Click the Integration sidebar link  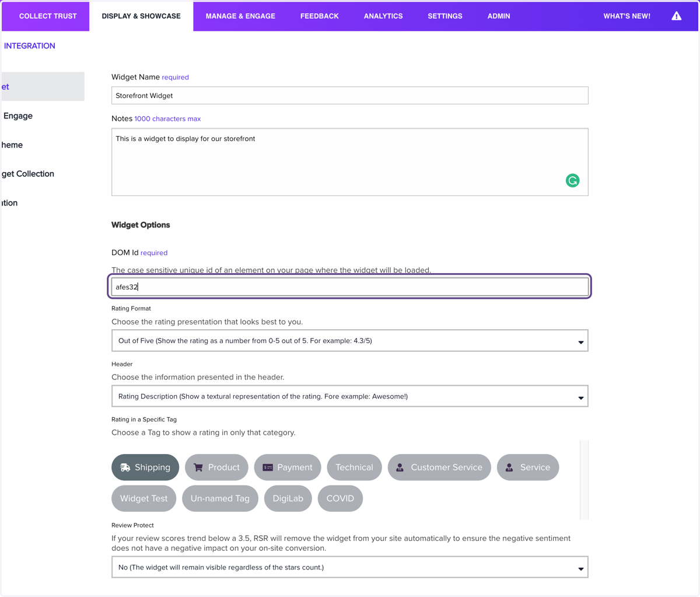[29, 46]
